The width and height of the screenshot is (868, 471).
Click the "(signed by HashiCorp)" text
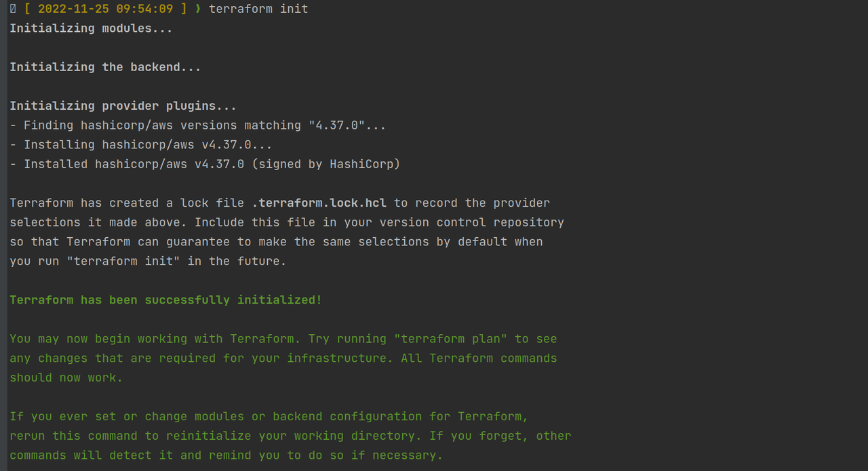325,164
